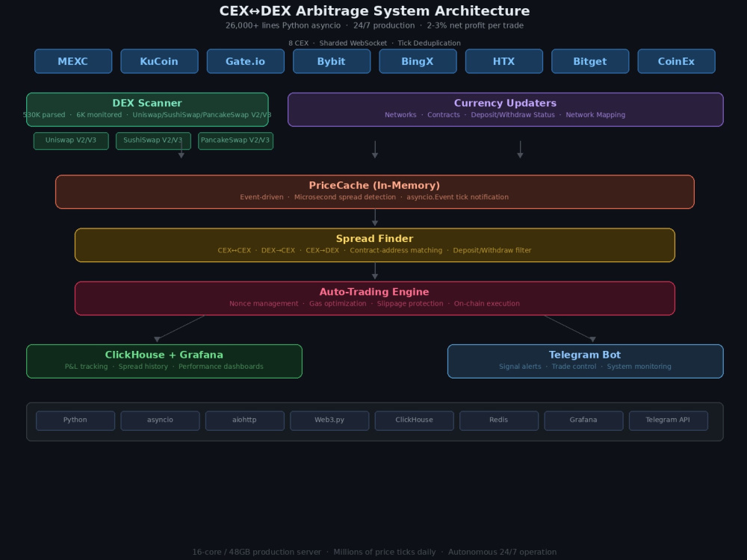Select the Bybit exchange box
The width and height of the screenshot is (747, 560).
[x=332, y=61]
